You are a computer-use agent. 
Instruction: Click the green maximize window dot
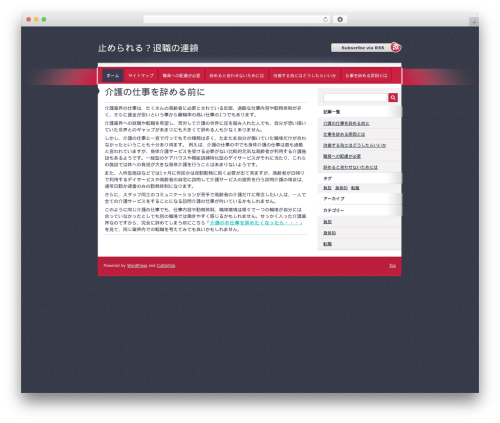click(x=44, y=19)
